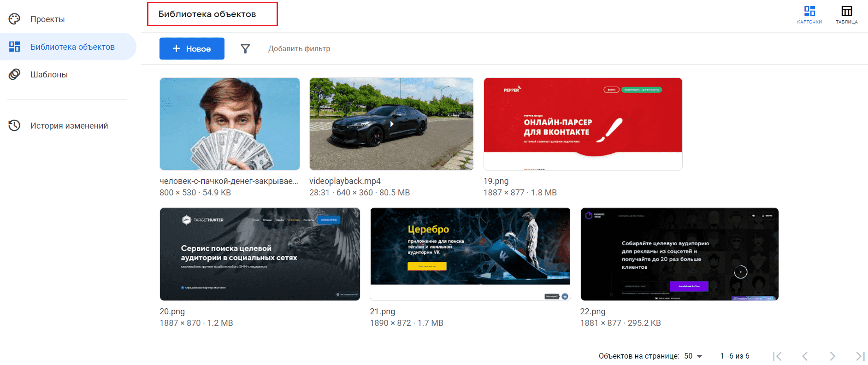Click the details 1890 × 872 · 1.7 MB
The width and height of the screenshot is (868, 365).
pos(407,323)
